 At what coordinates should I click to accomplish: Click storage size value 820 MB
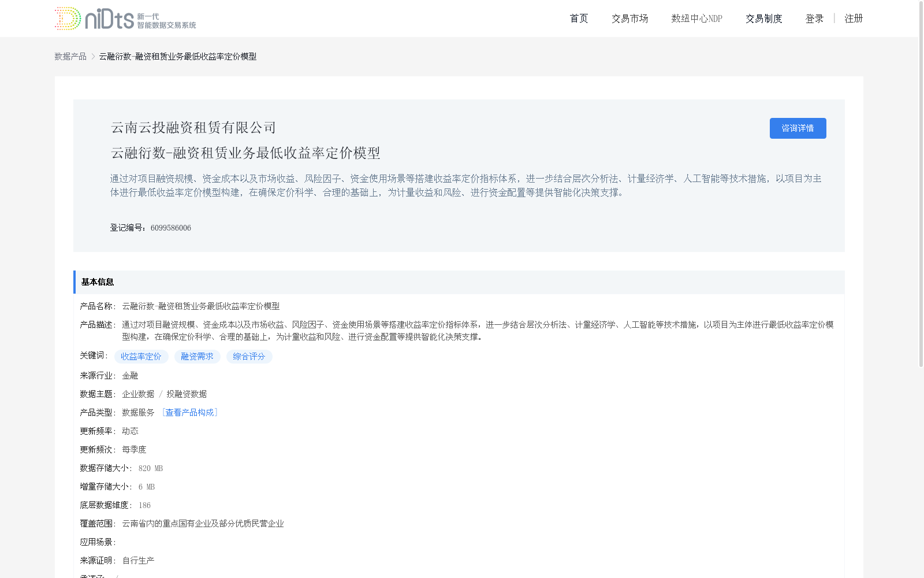(x=151, y=468)
